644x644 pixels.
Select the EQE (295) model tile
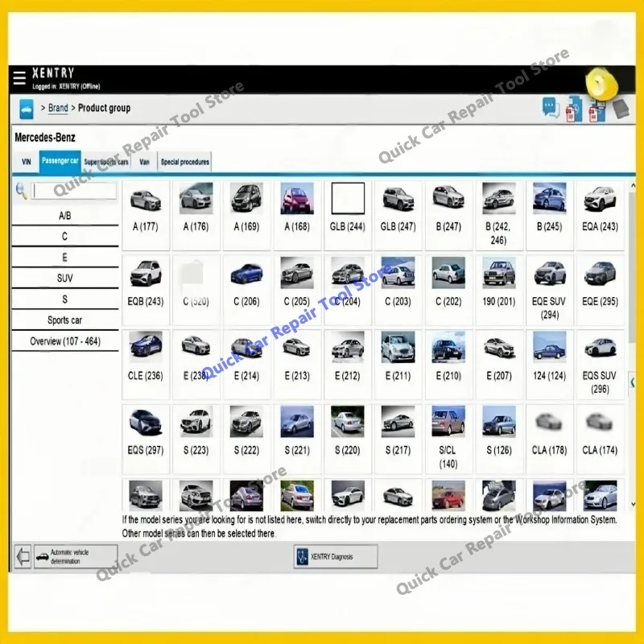[600, 290]
